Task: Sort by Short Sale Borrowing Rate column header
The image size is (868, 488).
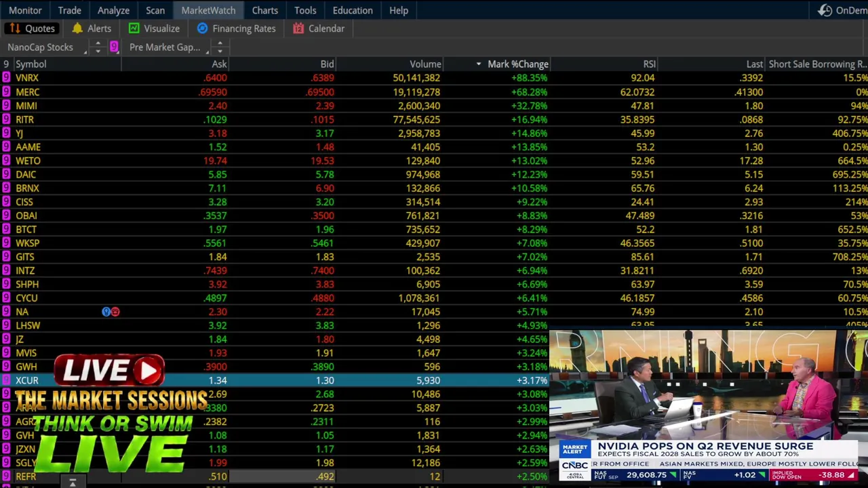Action: pyautogui.click(x=817, y=64)
